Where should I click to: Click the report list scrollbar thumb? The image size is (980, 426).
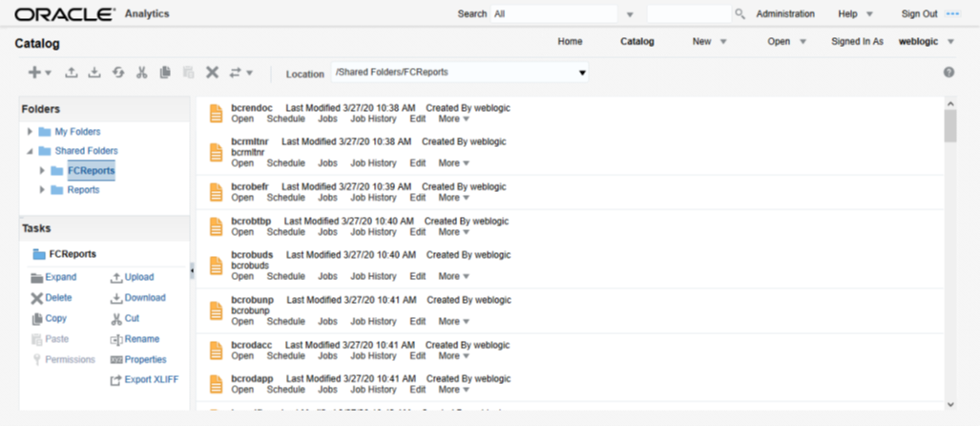950,126
